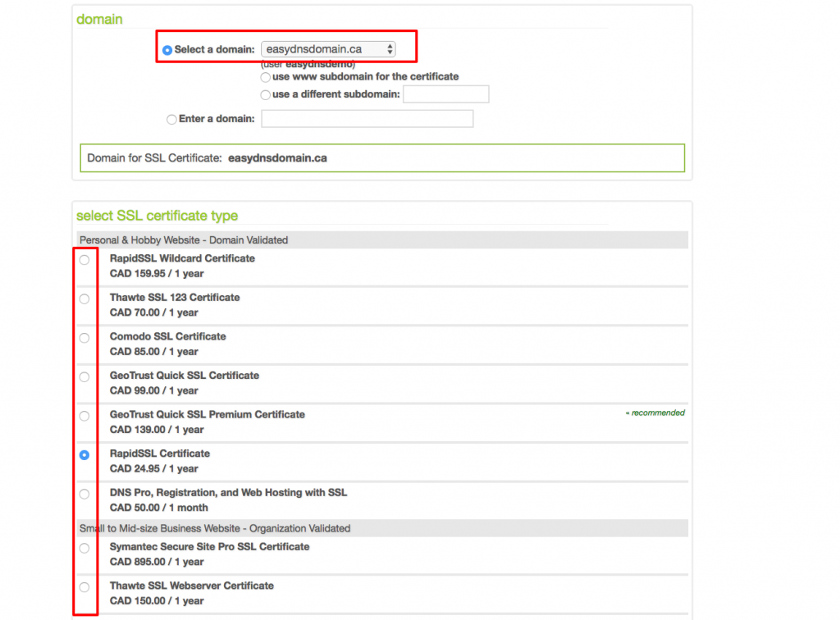
Task: Select the "Select a domain" radio button
Action: pos(167,49)
